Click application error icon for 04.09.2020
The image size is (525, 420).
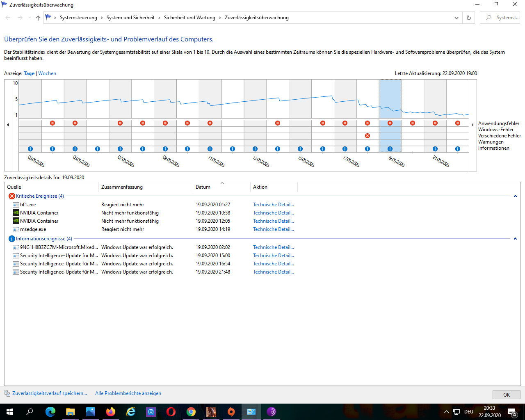coord(52,123)
